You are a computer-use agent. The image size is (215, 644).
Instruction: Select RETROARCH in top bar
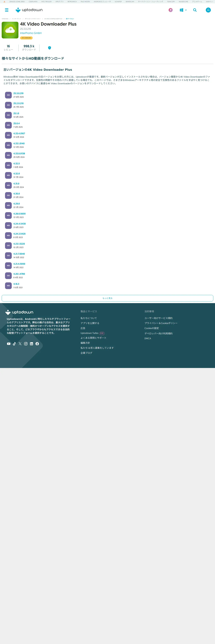(x=72, y=2)
